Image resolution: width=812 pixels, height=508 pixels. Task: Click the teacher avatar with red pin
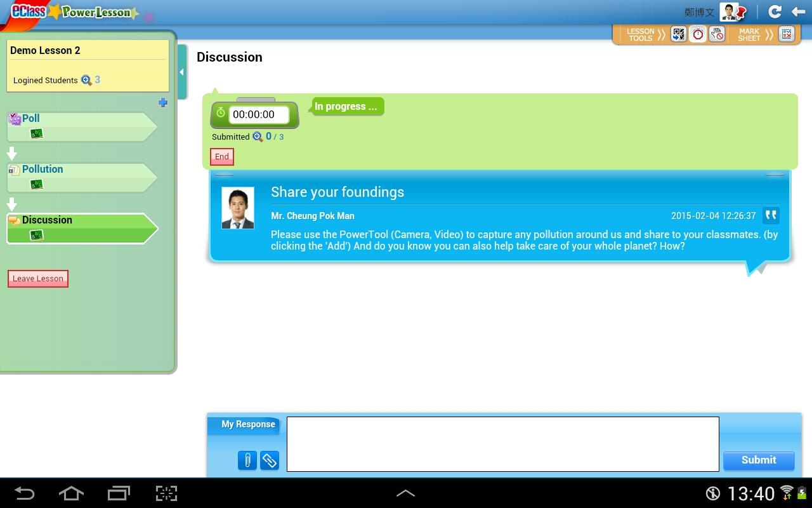(x=733, y=12)
